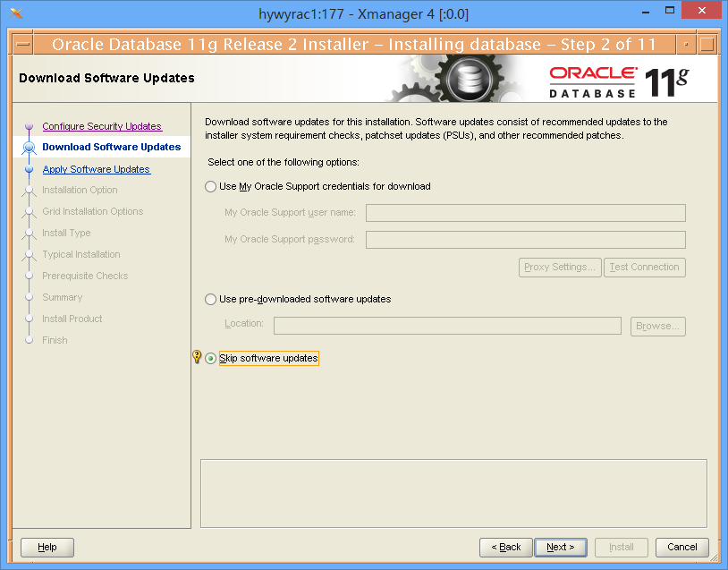Viewport: 728px width, 570px height.
Task: Click the Grid Installation Options step
Action: coord(92,211)
